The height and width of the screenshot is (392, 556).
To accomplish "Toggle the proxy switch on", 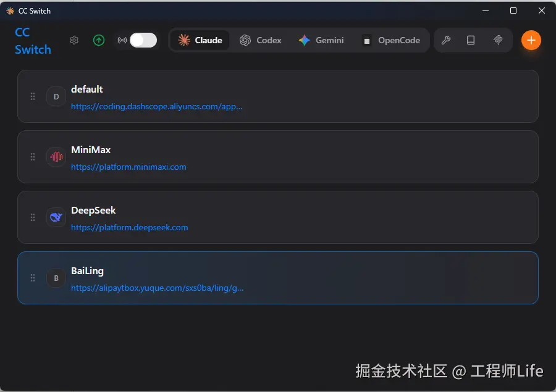I will click(x=143, y=40).
